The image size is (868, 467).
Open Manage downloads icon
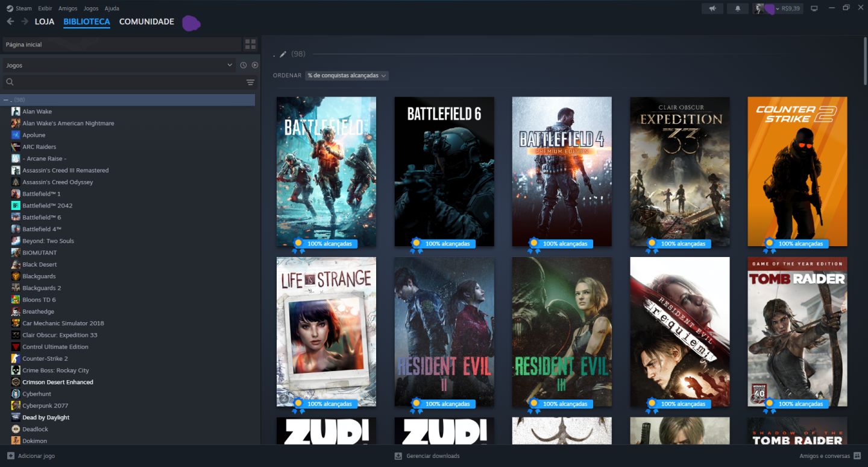coord(398,456)
